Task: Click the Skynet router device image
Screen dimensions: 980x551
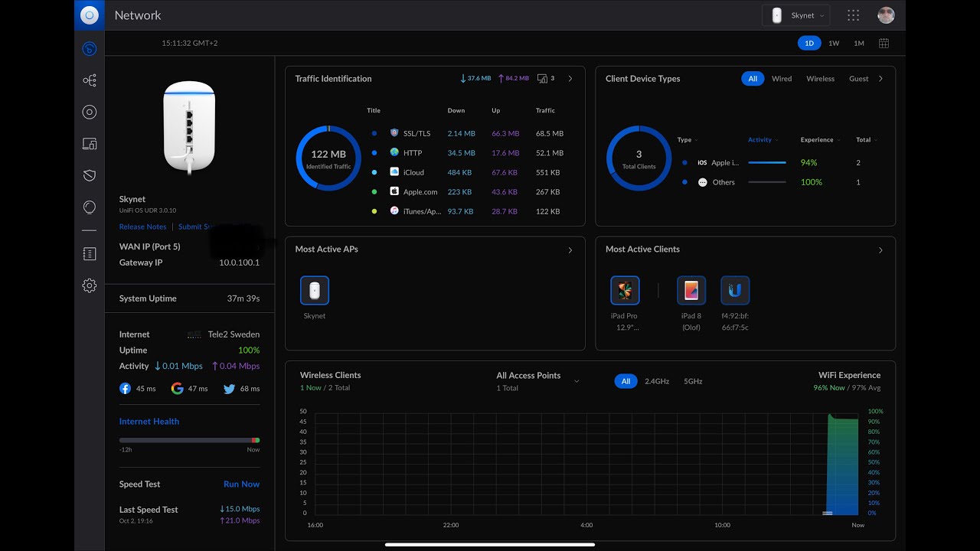Action: [189, 128]
